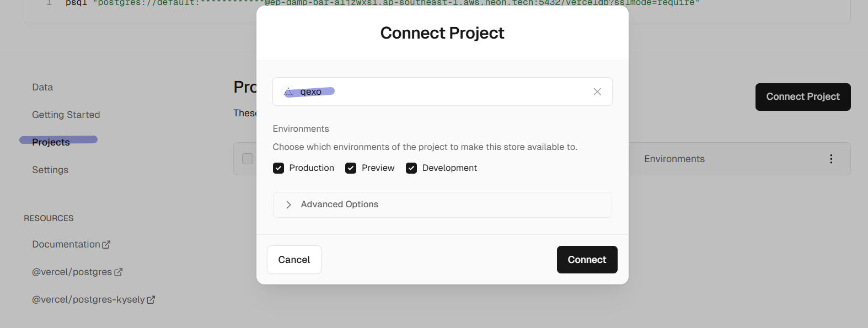This screenshot has width=868, height=328.
Task: Click the Vercel project logo icon
Action: tap(288, 92)
